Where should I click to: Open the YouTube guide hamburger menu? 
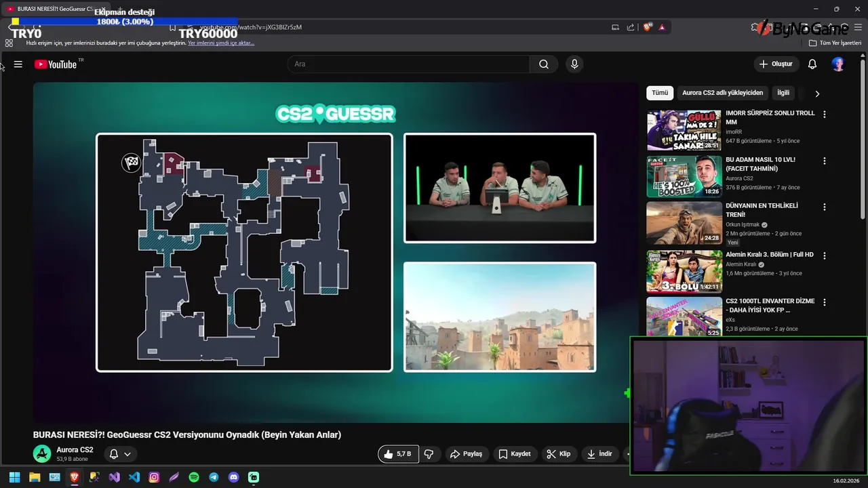[18, 64]
